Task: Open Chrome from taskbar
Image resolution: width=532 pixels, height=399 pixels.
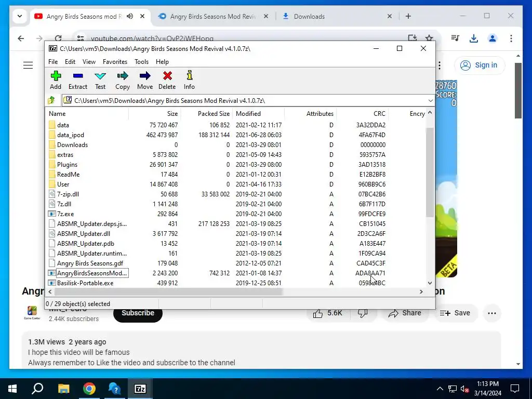Action: tap(89, 389)
